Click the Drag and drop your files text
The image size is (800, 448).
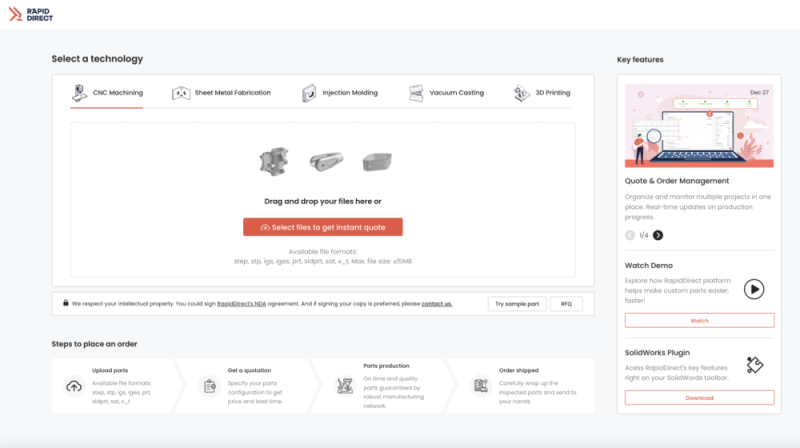click(x=322, y=201)
